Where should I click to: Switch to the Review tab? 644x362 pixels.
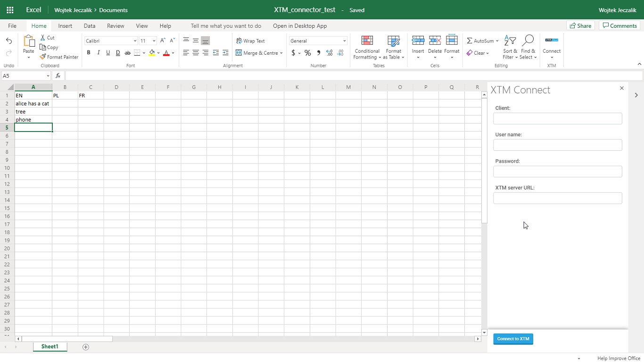coord(116,26)
